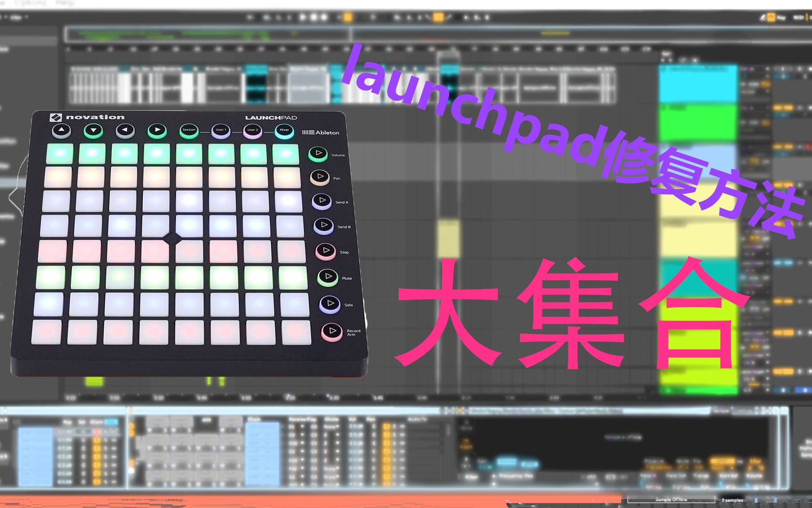Image resolution: width=812 pixels, height=508 pixels.
Task: Click the Volume launch button on the Launchpad
Action: tap(318, 153)
